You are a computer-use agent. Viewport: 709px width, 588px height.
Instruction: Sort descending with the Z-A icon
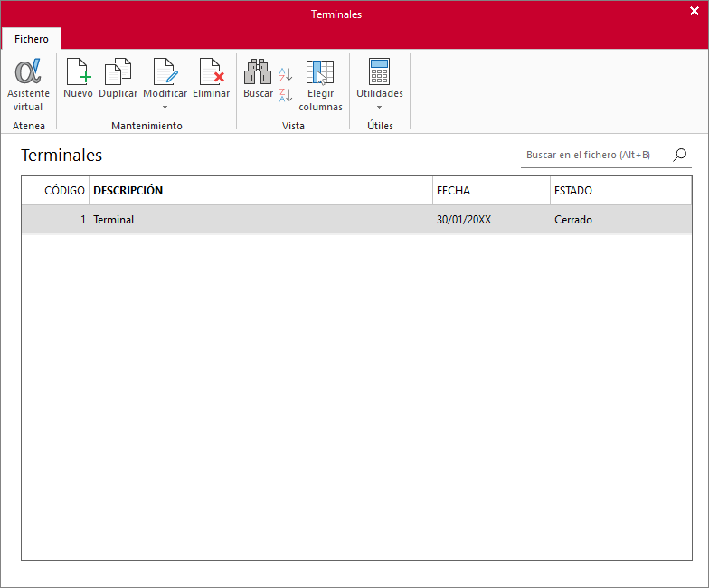click(x=286, y=95)
